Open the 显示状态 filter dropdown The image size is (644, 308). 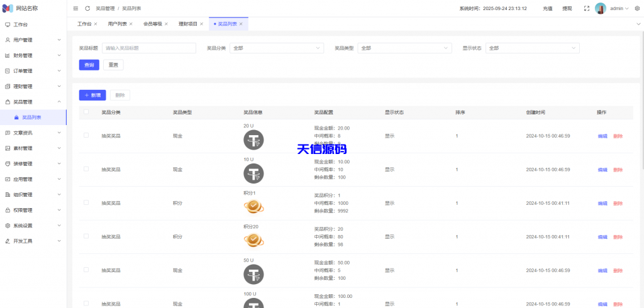(x=532, y=48)
